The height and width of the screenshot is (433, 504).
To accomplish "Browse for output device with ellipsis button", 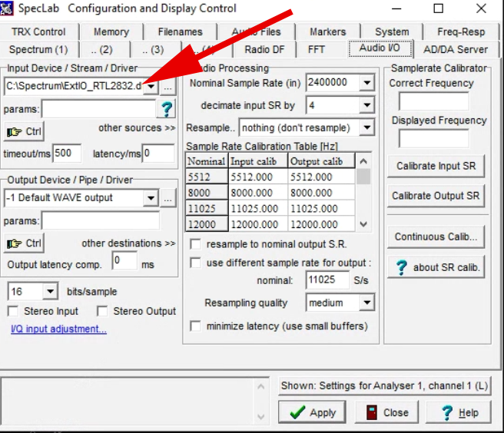I will [167, 198].
